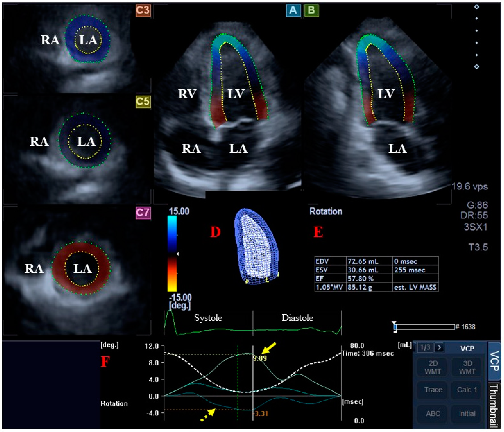Go to next page of VCP panel

point(439,347)
